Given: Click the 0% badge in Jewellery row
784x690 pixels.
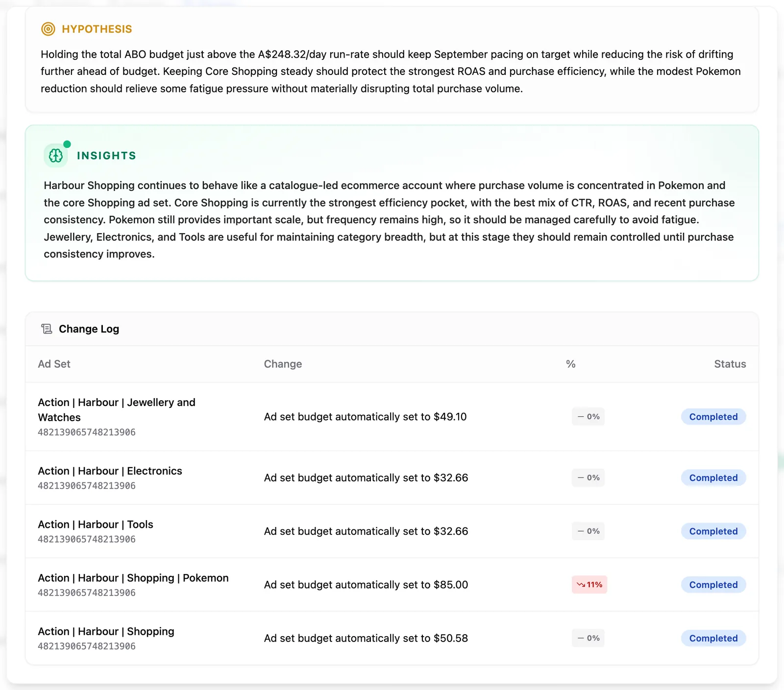Looking at the screenshot, I should 588,417.
